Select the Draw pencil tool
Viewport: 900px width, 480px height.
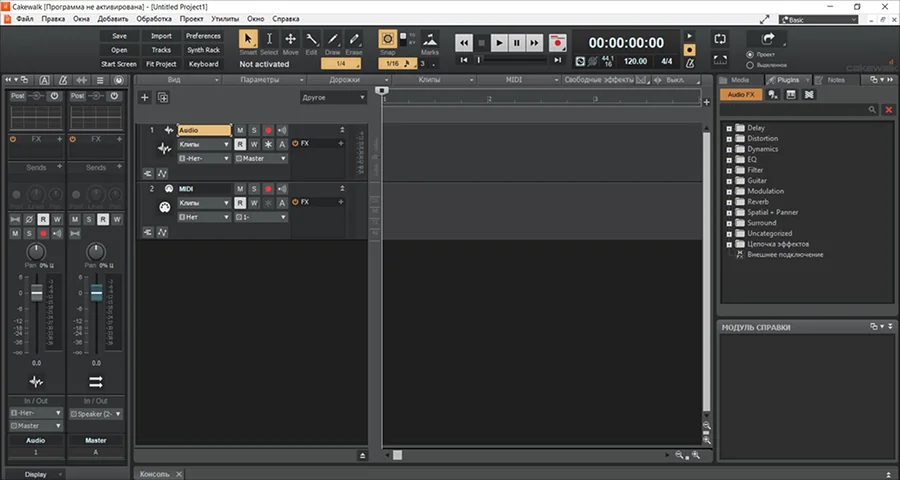coord(332,39)
